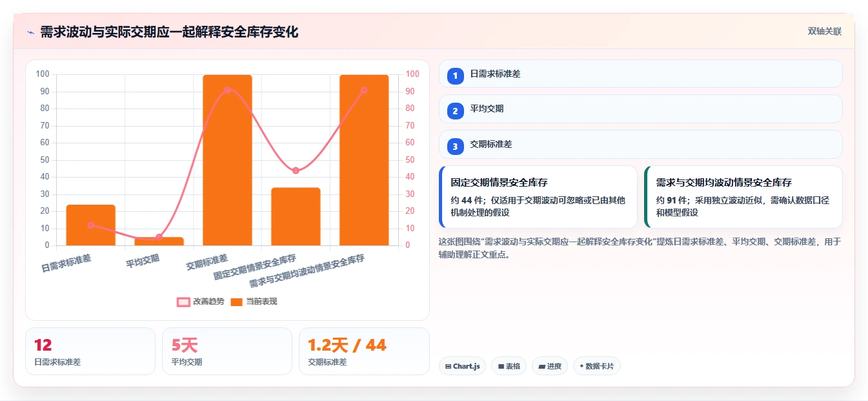
Task: Click the pink 改善趋势 legend swatch
Action: (x=183, y=302)
